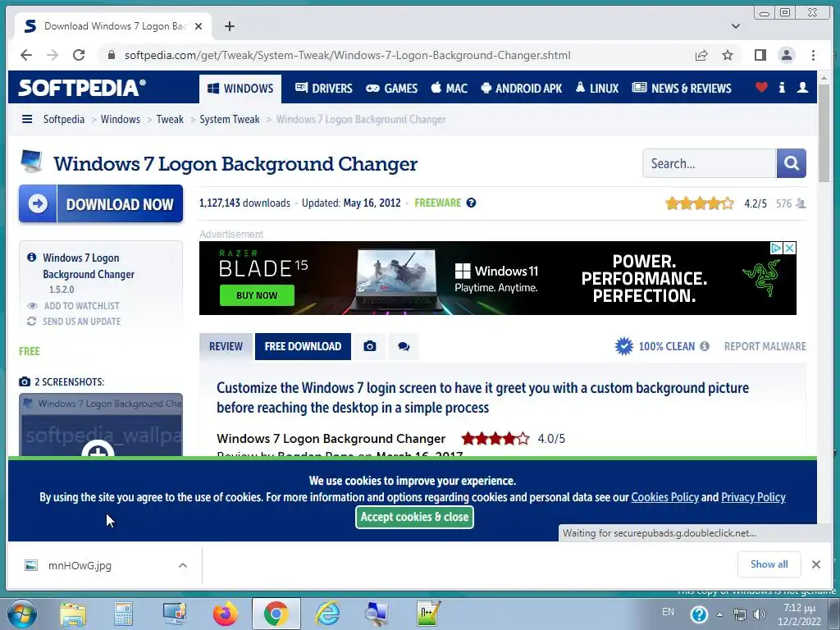Open News & Reviews section
Image resolution: width=840 pixels, height=630 pixels.
pos(682,89)
